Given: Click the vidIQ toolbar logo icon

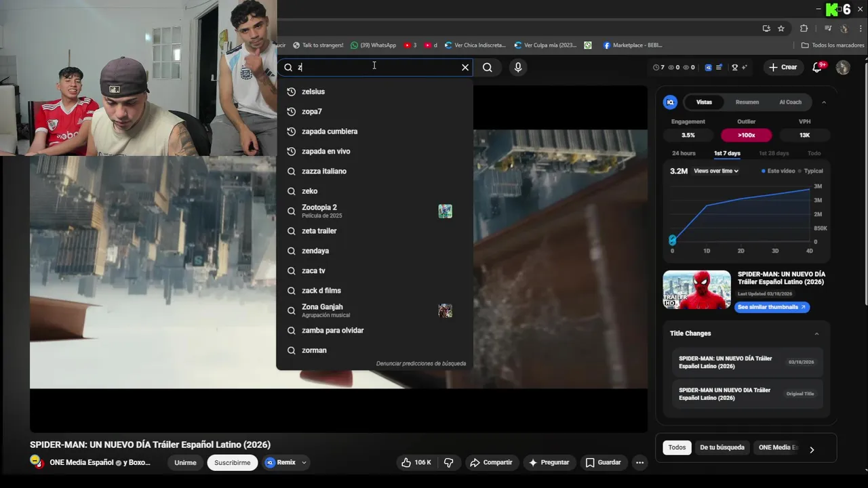Looking at the screenshot, I should click(708, 67).
